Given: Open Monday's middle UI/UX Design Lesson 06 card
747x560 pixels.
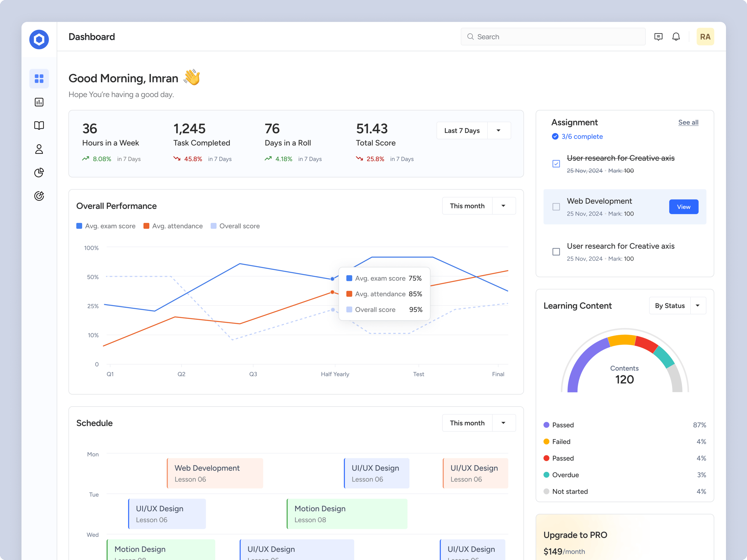Looking at the screenshot, I should [x=376, y=473].
